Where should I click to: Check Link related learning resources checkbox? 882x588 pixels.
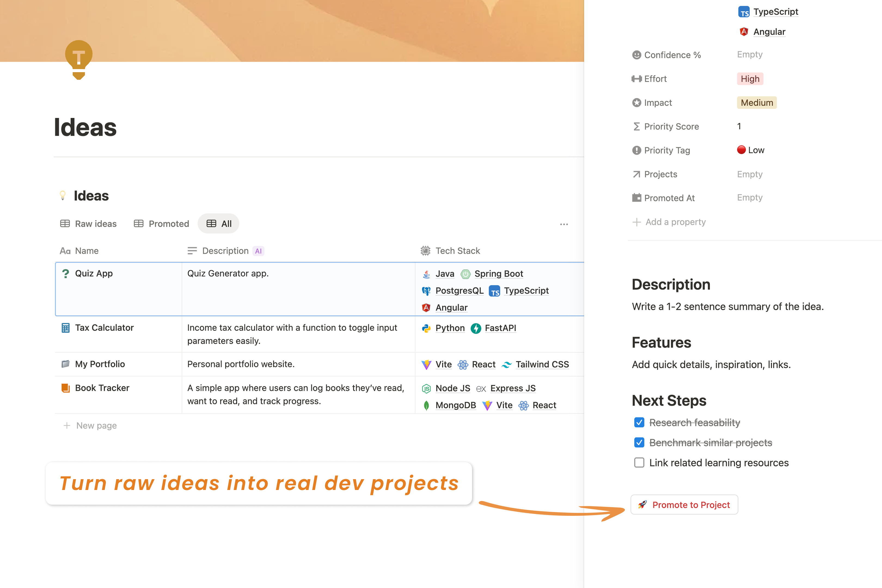(x=639, y=463)
